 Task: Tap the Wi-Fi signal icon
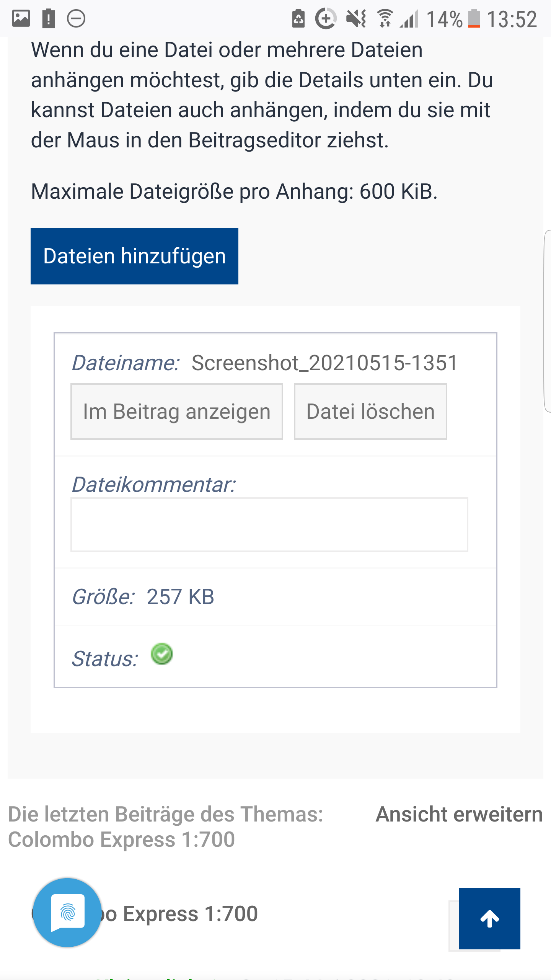(x=385, y=19)
